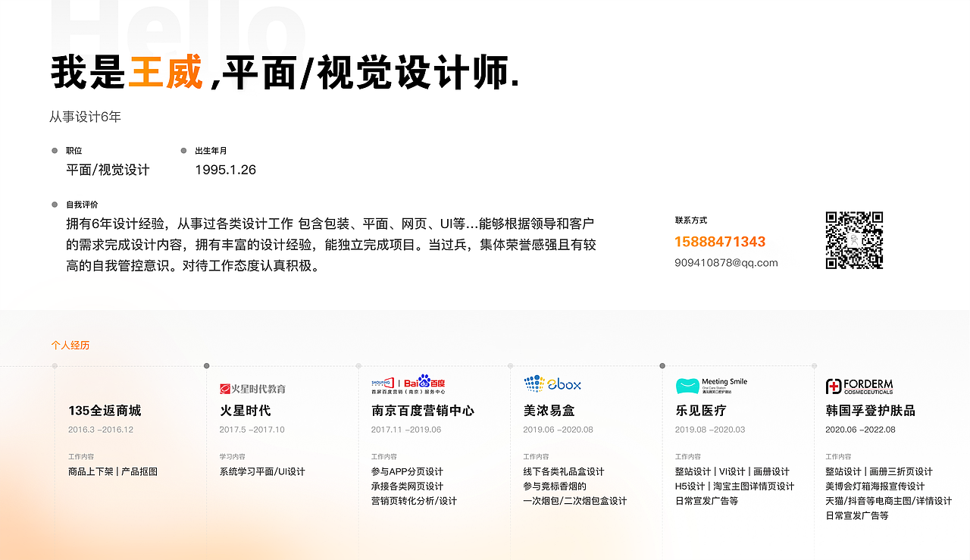The image size is (970, 560).
Task: Click the 135全返商城 company title
Action: (105, 411)
